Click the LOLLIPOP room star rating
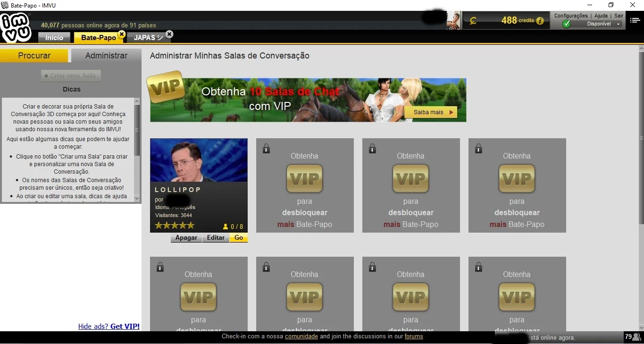The height and width of the screenshot is (344, 644). pos(175,226)
